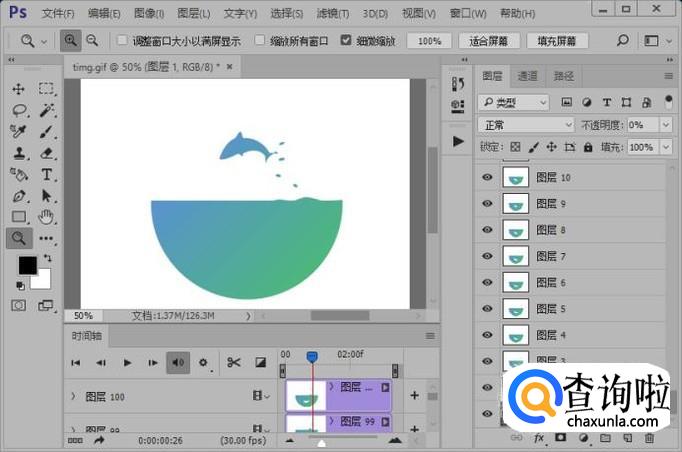This screenshot has width=682, height=452.
Task: Disable the scrubby zoom checkbox
Action: point(346,41)
